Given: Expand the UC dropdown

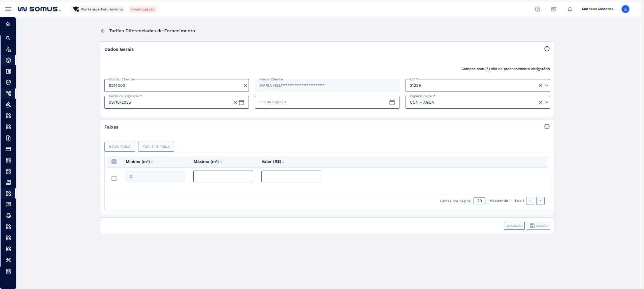Looking at the screenshot, I should (x=546, y=85).
